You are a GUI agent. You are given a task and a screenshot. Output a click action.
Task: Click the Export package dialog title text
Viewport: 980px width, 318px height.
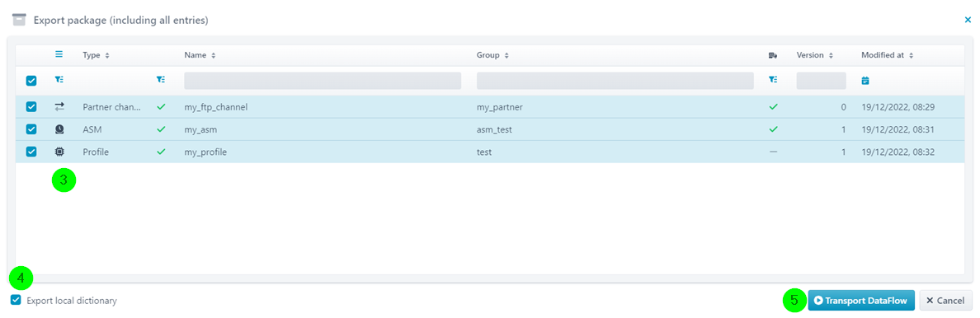[x=120, y=20]
